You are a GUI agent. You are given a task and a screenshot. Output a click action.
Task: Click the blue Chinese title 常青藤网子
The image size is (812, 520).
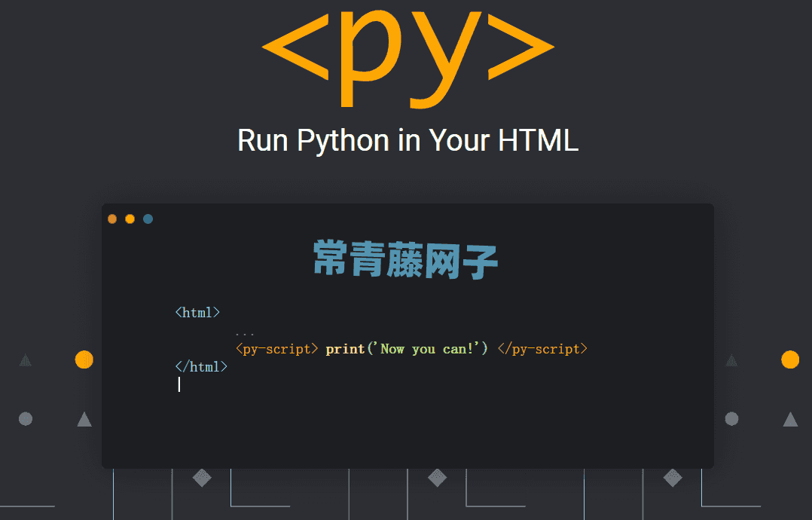coord(405,259)
